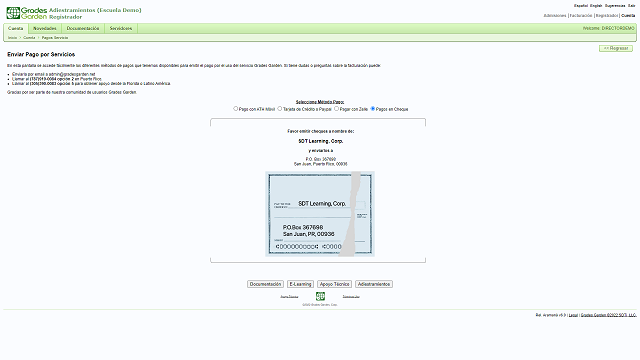Click the sample check image

point(320,214)
